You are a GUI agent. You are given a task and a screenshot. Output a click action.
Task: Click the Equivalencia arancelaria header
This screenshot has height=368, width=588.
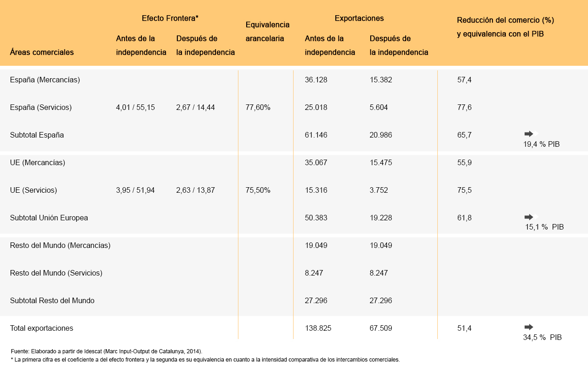click(x=267, y=31)
